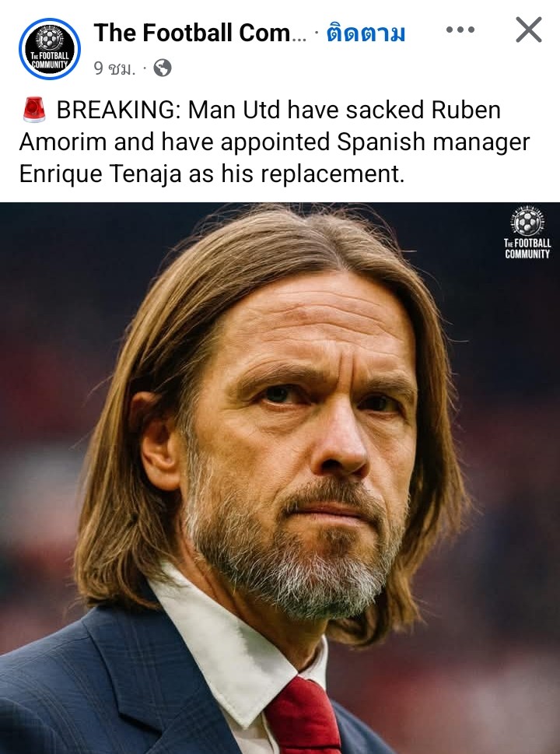Click "Spanish manager" in the caption
Screen dimensions: 560x754
433,142
